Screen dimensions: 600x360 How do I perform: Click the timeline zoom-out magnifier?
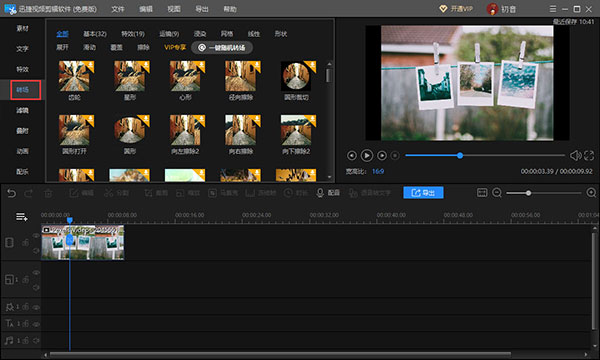pyautogui.click(x=497, y=193)
